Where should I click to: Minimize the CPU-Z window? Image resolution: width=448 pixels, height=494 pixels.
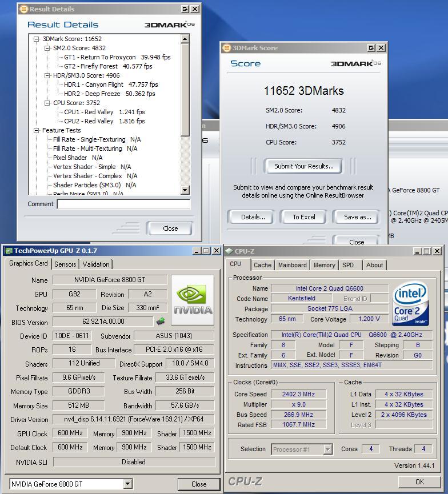(418, 251)
